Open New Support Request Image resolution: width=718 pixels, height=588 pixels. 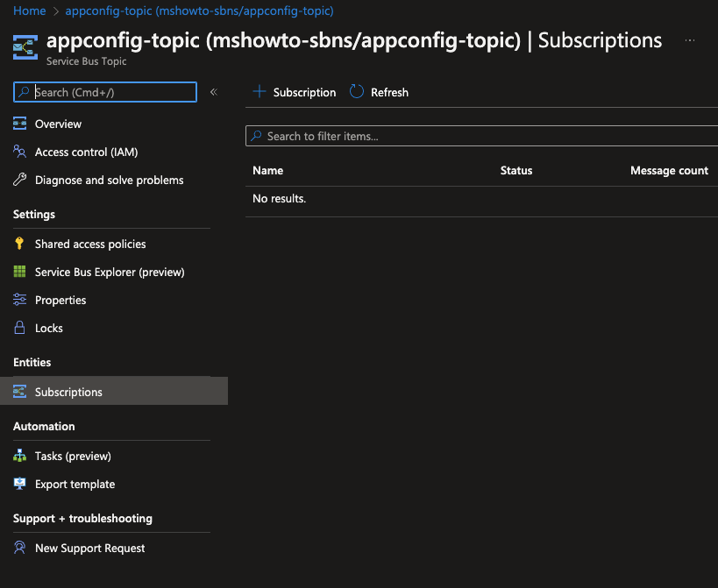pos(89,548)
